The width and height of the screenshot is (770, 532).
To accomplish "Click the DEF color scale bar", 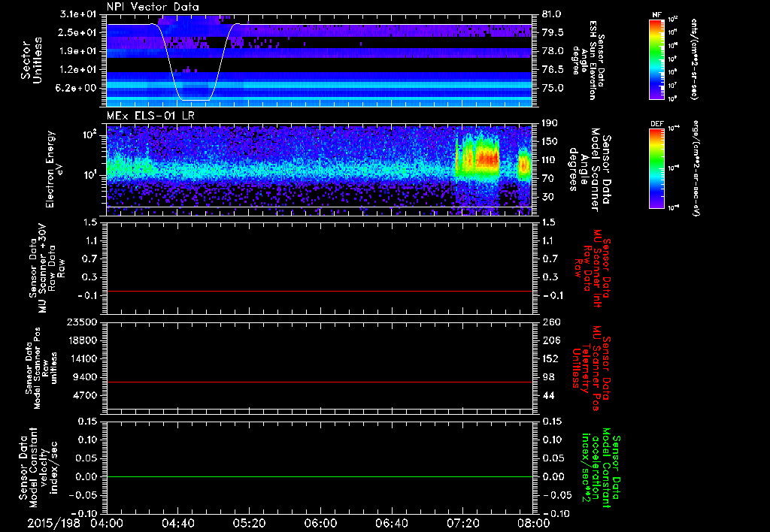I will click(656, 168).
